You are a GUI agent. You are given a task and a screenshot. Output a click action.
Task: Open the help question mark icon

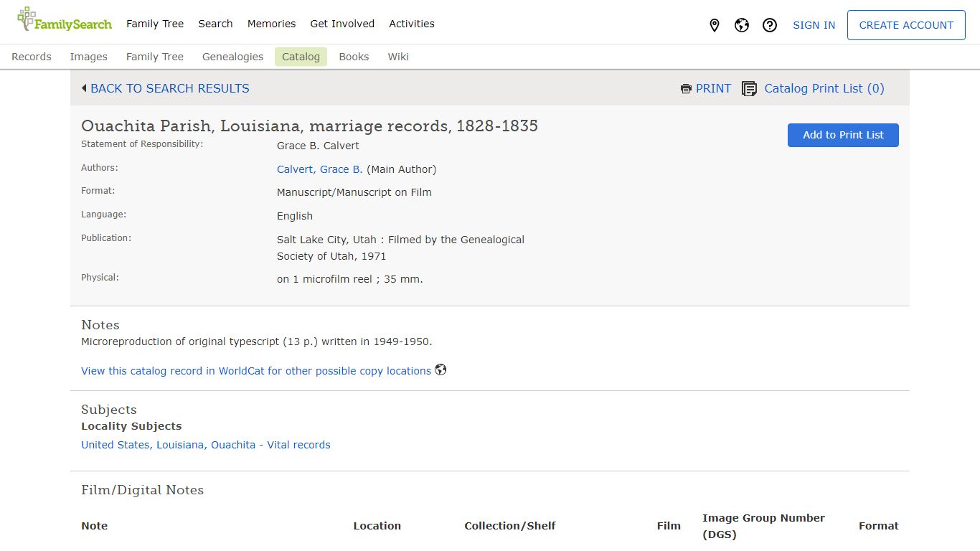[770, 25]
